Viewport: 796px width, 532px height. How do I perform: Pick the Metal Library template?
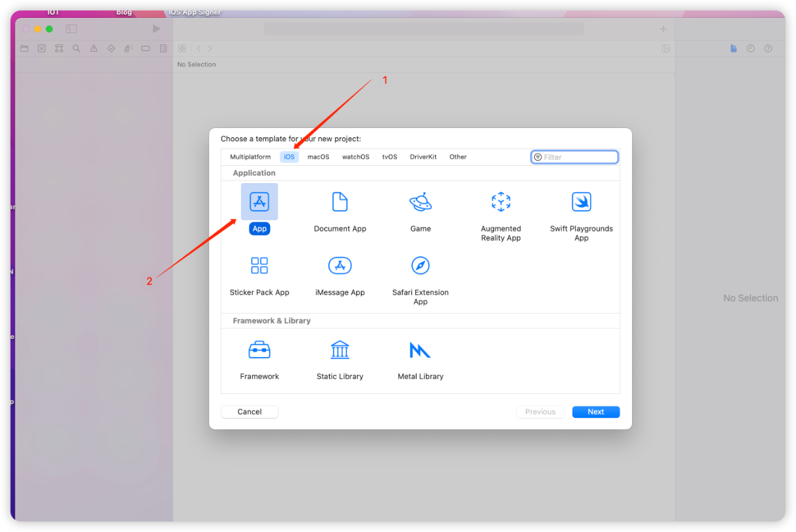tap(421, 350)
